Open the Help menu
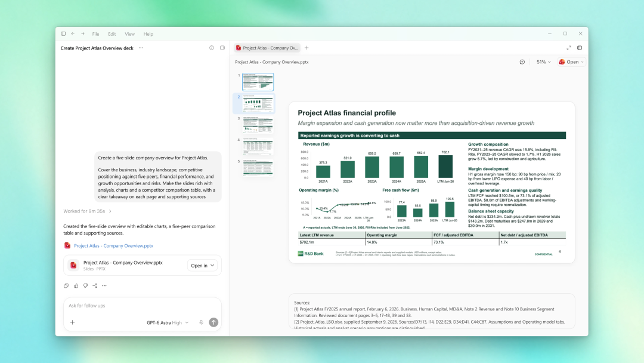The image size is (644, 363). pos(148,34)
